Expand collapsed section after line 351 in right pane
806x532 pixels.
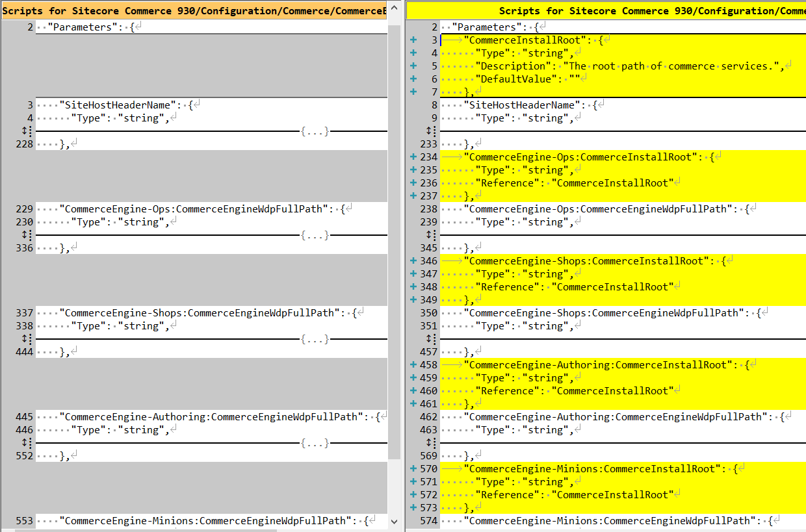430,339
